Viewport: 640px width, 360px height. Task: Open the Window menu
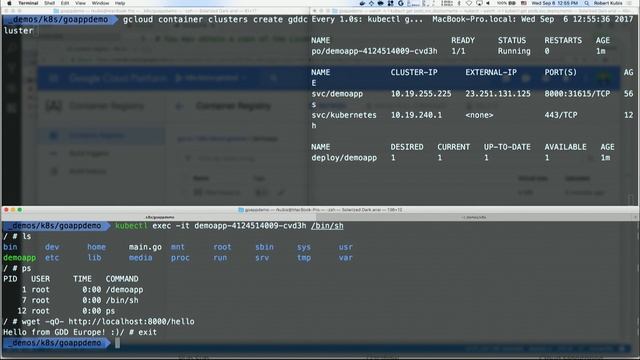tap(100, 3)
